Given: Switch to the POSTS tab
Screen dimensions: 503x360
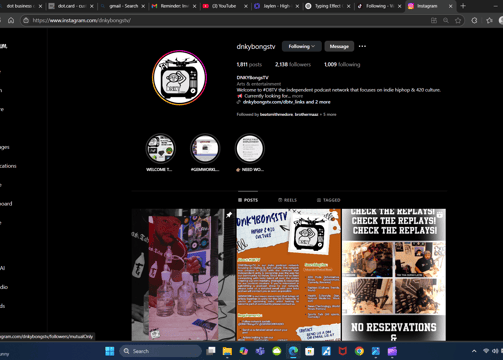Looking at the screenshot, I should (248, 200).
